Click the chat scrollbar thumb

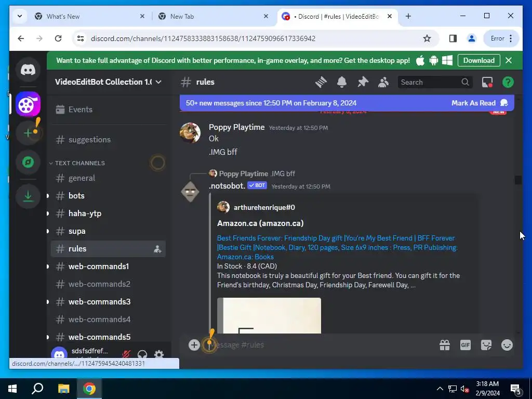click(518, 180)
